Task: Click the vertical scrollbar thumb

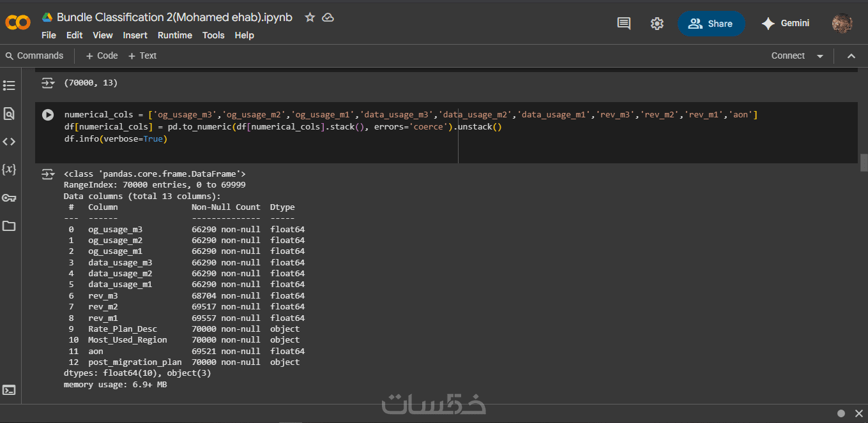Action: click(x=864, y=163)
